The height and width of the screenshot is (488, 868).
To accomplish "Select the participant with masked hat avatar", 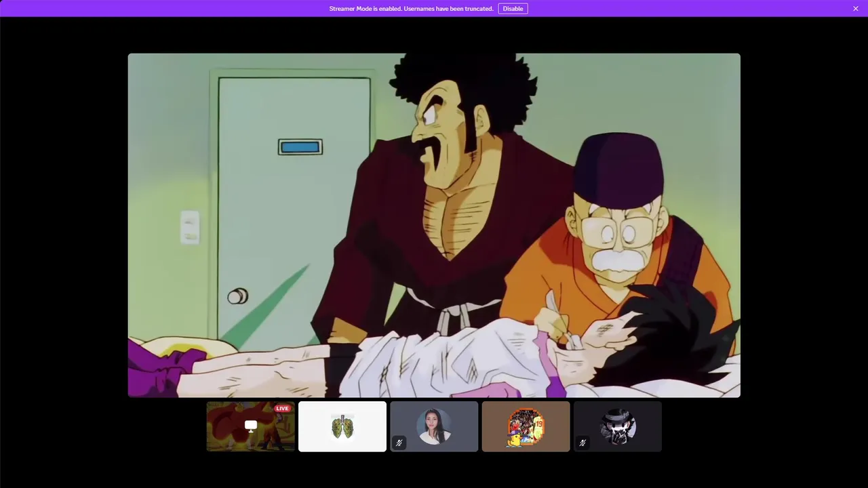I will pyautogui.click(x=617, y=426).
